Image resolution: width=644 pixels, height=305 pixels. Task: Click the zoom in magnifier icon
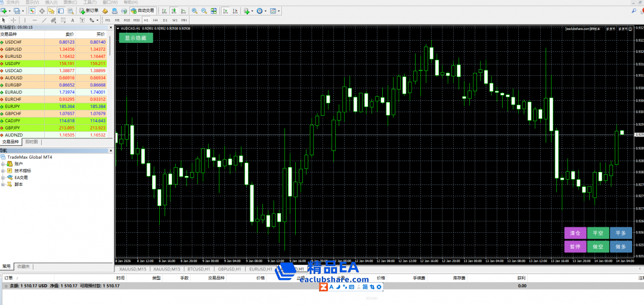pos(194,11)
